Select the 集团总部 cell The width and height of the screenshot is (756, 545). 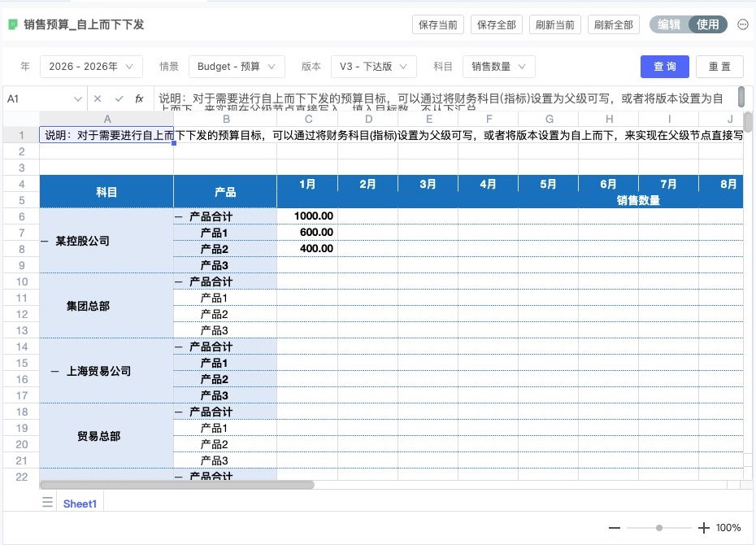[106, 306]
